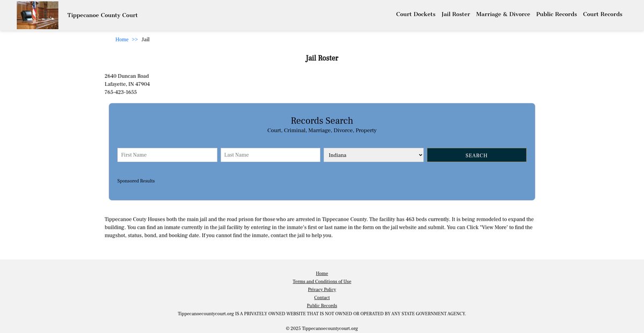
Task: Click the © 2025 Tippecanoecountycourt.org copyright text
Action: click(x=322, y=328)
